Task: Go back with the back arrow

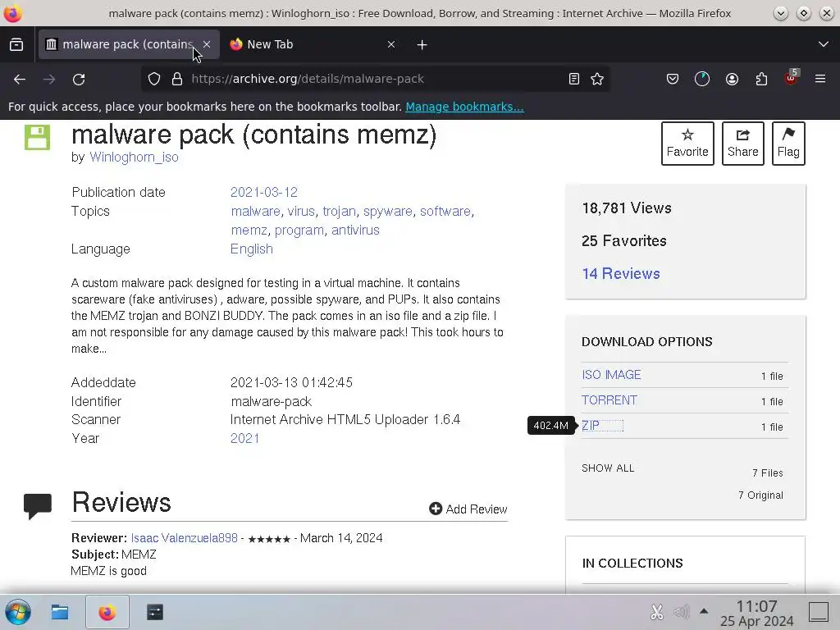Action: [x=20, y=80]
